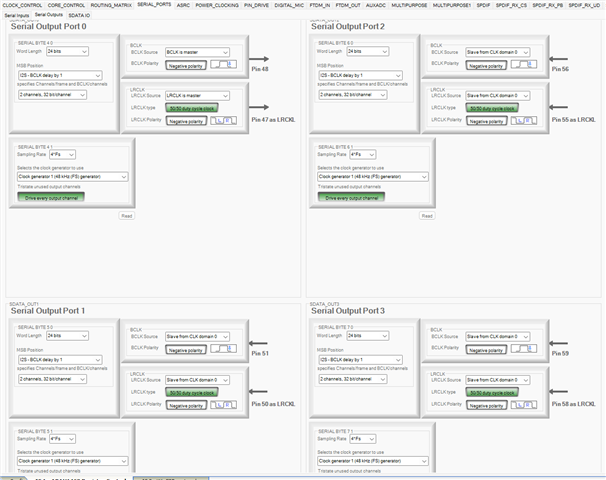Toggle 50/50 duty cycle clock on Port 3

492,392
